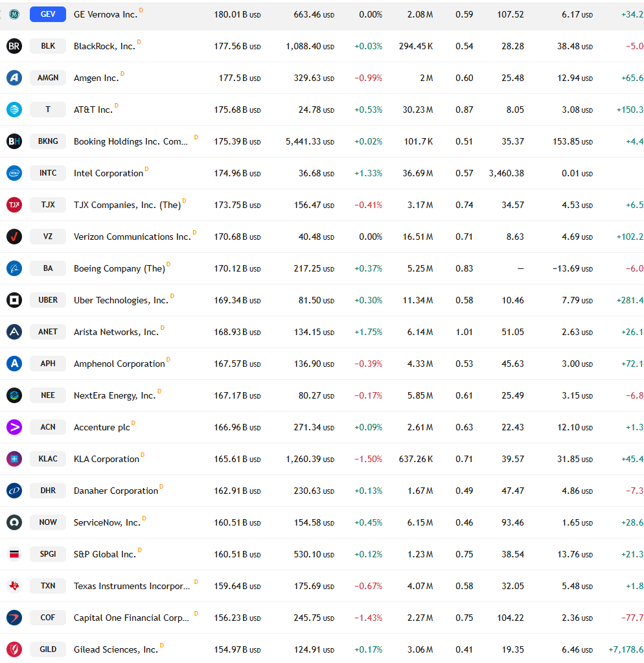Click the Gilead Sciences logo icon
Image resolution: width=644 pixels, height=663 pixels.
point(14,649)
